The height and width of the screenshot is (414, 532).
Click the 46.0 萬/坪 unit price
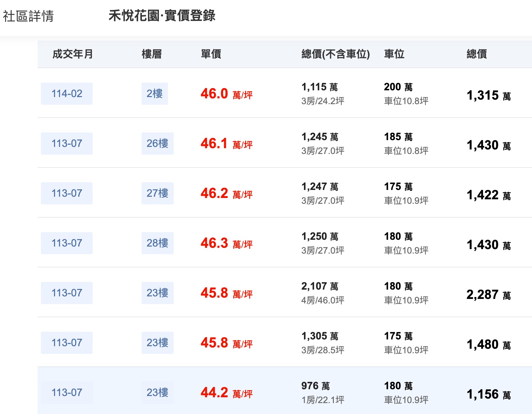pyautogui.click(x=226, y=94)
